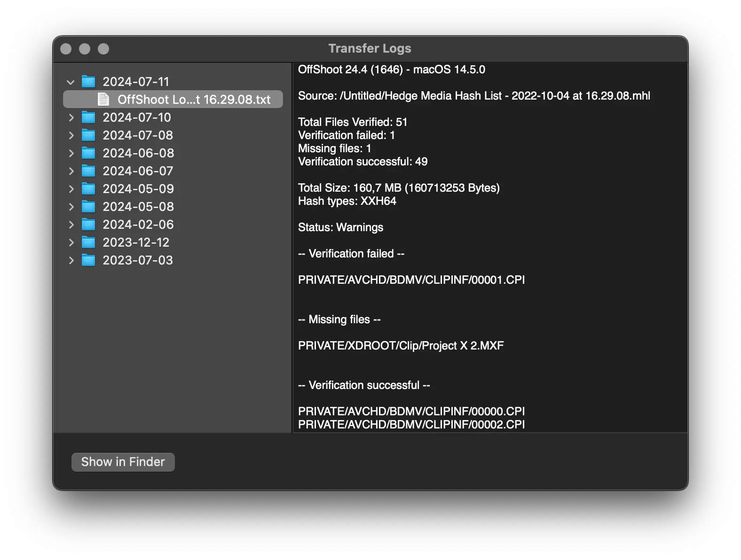Click the OffShoot log text file icon
741x560 pixels.
click(x=103, y=99)
